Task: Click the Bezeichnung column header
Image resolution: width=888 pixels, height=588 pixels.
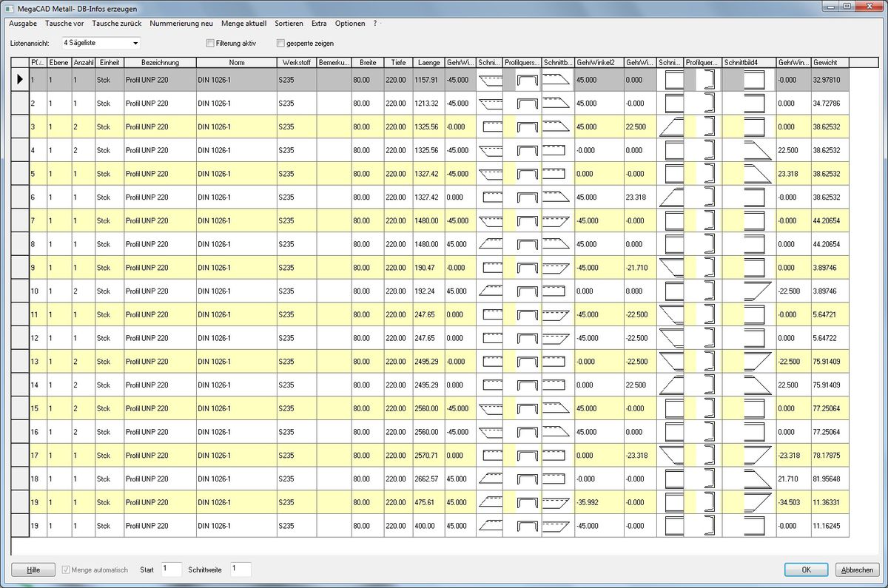Action: click(160, 63)
